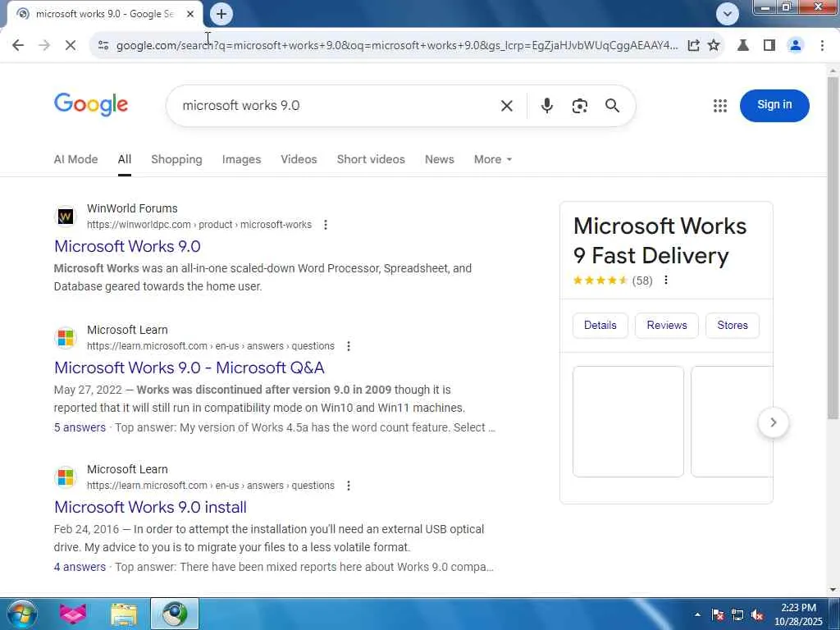
Task: Switch to News results tab
Action: (440, 159)
